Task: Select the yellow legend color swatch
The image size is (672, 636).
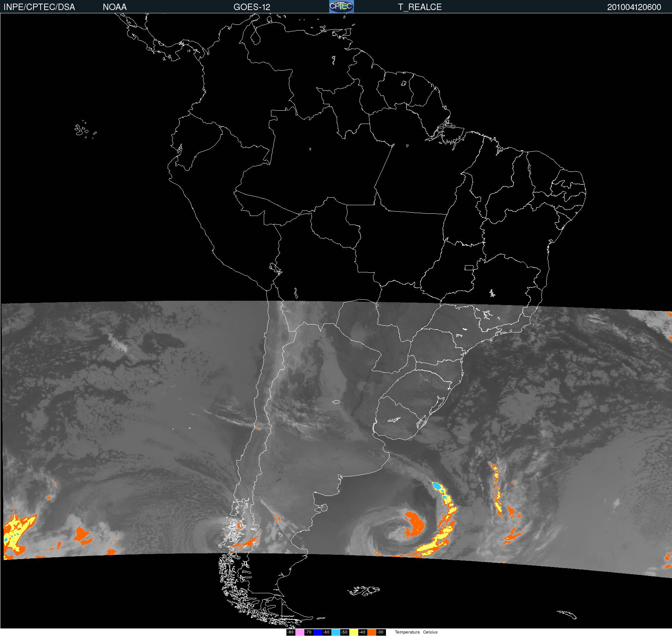Action: click(x=354, y=632)
